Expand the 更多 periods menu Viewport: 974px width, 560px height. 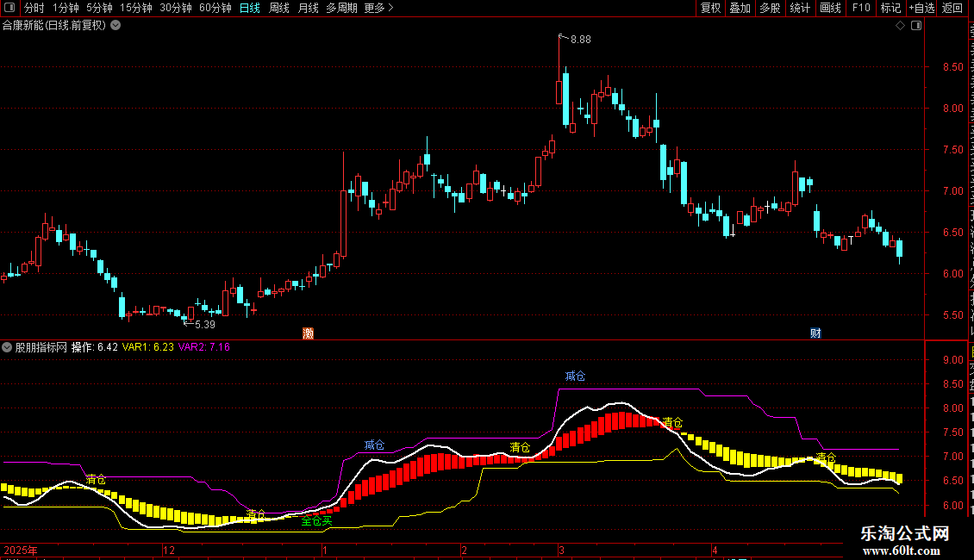[x=378, y=8]
